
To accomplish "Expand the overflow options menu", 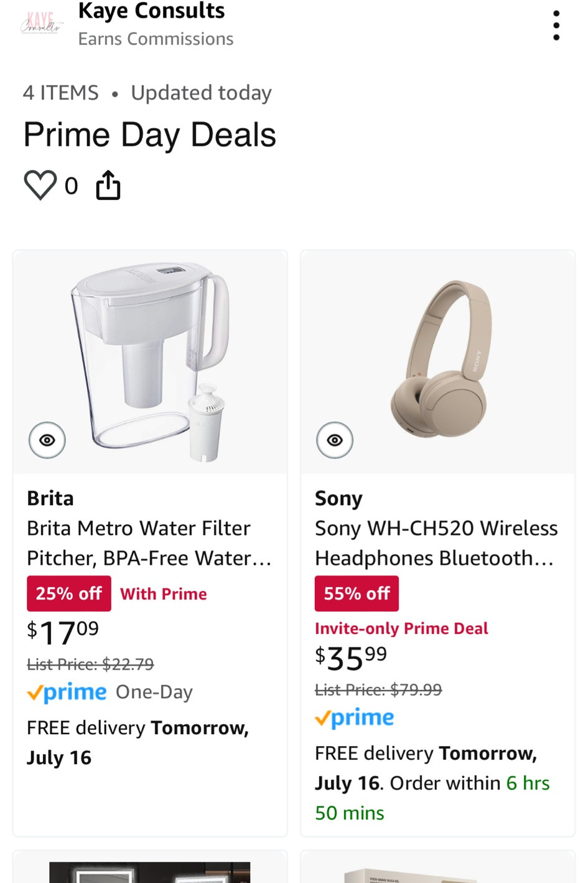I will pos(556,25).
